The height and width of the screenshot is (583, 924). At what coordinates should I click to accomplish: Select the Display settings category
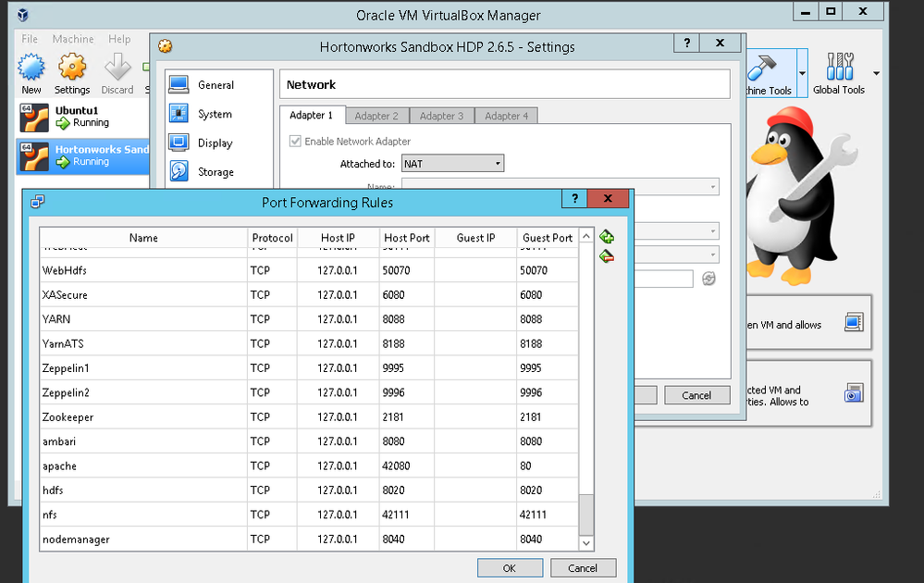pos(215,143)
